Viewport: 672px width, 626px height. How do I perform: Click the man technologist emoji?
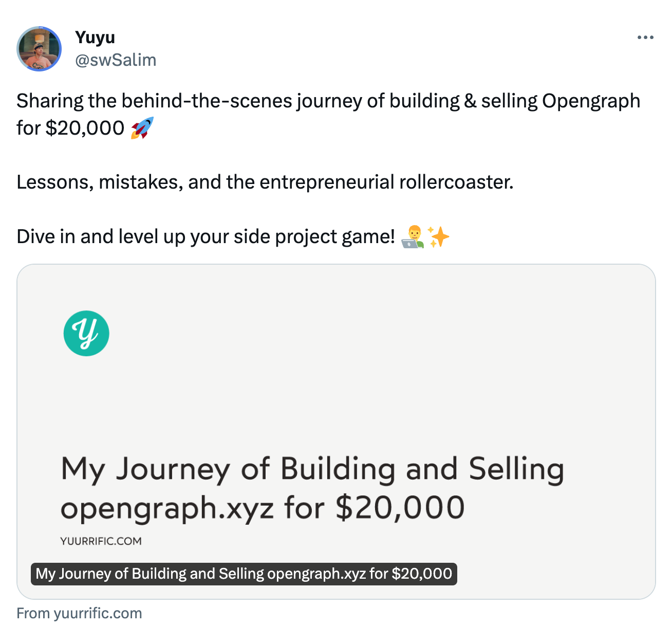coord(413,237)
